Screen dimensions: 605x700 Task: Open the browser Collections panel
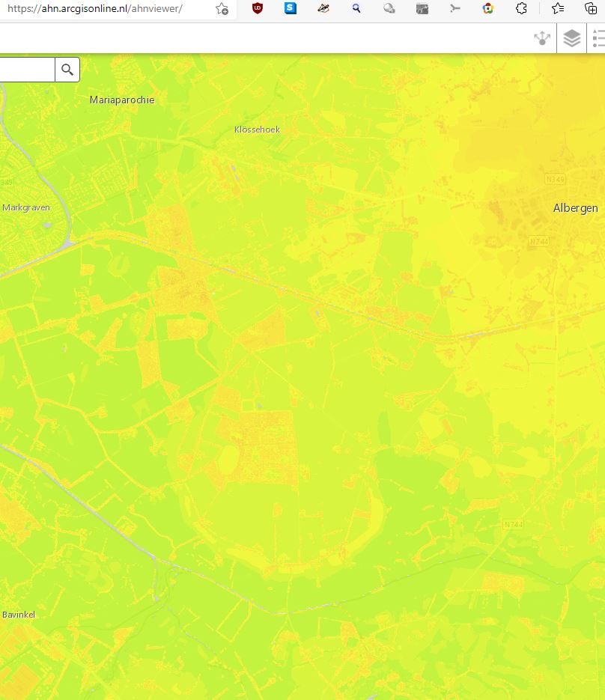click(x=591, y=9)
